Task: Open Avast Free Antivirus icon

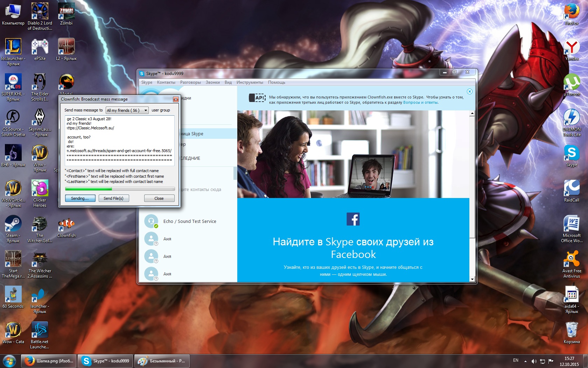Action: 572,264
